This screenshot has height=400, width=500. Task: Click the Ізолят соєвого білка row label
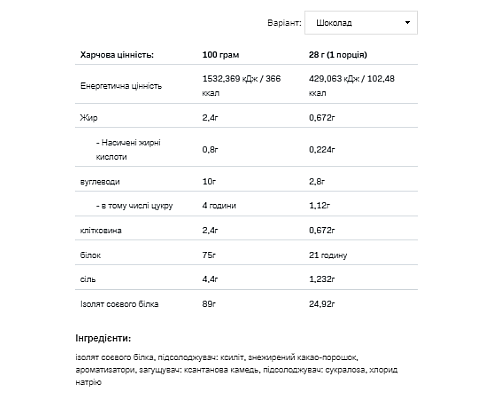pyautogui.click(x=119, y=304)
